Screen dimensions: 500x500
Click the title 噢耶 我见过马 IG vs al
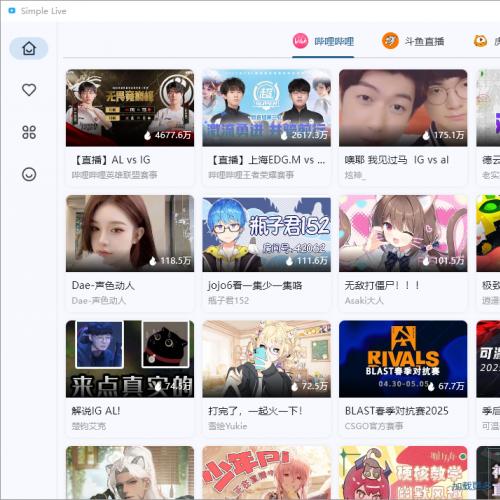(397, 160)
